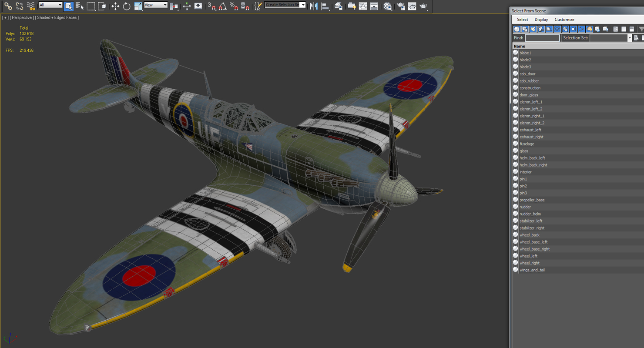The width and height of the screenshot is (644, 348).
Task: Select cab_door in the object list
Action: coord(578,74)
